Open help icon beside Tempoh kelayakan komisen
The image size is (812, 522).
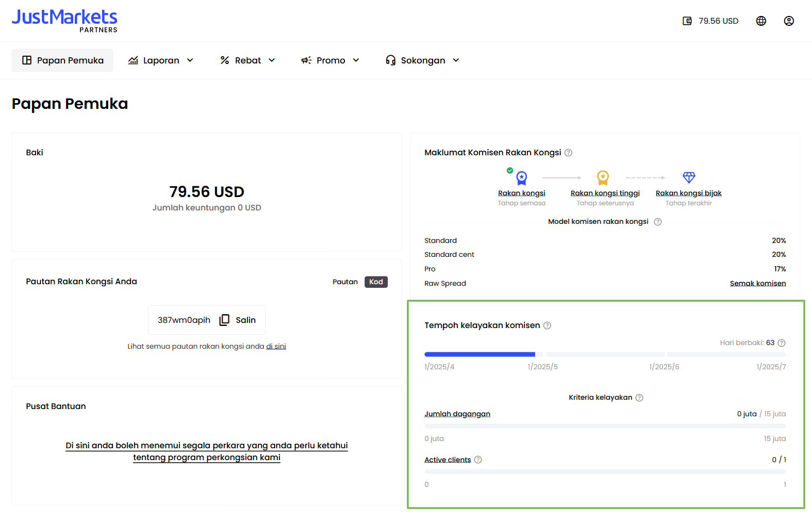coord(548,325)
